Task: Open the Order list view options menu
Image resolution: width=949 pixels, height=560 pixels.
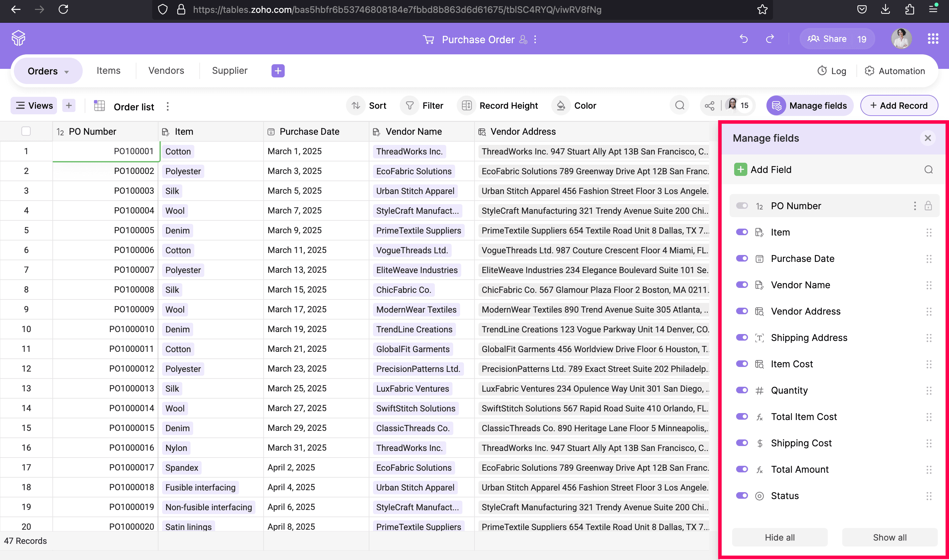Action: 168,107
